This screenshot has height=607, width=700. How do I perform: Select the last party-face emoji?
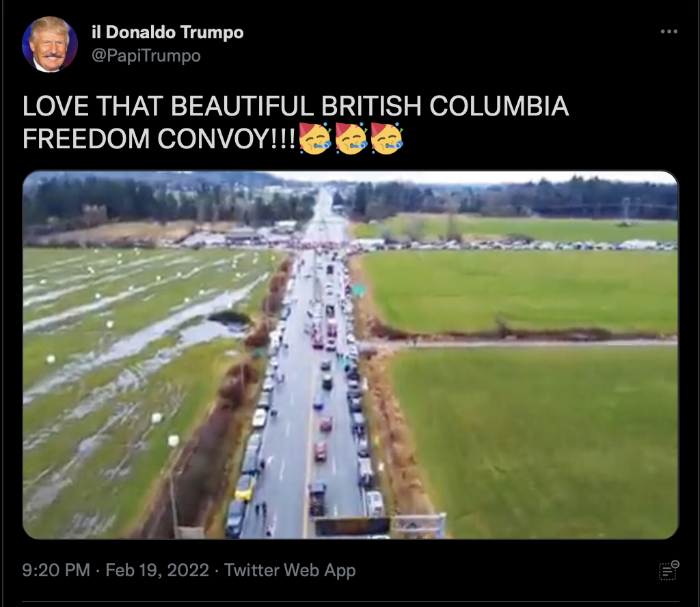pos(387,138)
